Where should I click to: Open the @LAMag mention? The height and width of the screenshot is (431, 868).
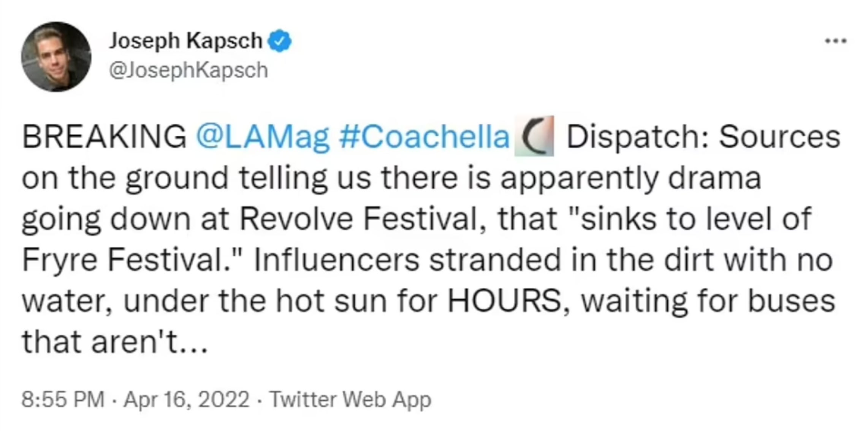pyautogui.click(x=263, y=137)
